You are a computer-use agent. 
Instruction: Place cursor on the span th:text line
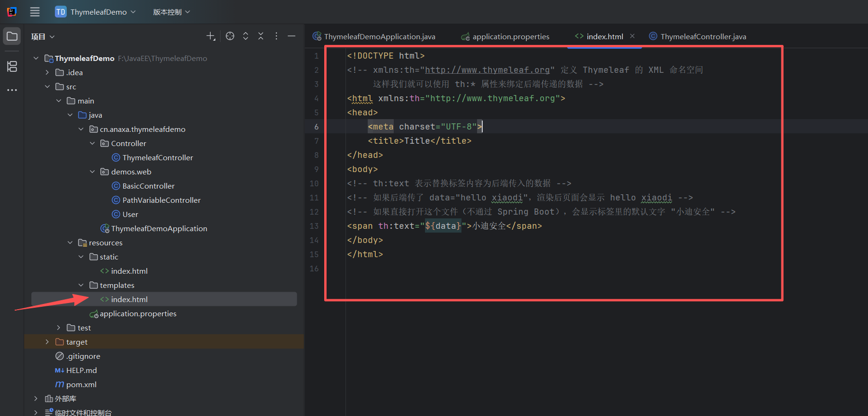coord(444,226)
